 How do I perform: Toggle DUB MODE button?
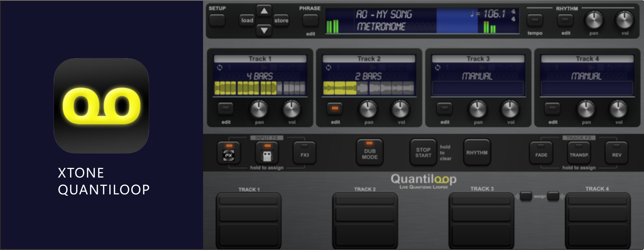click(x=370, y=152)
